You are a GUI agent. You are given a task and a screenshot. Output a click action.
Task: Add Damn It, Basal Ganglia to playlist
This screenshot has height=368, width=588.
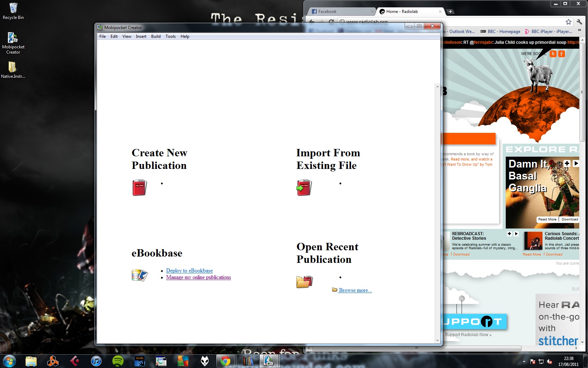point(567,163)
